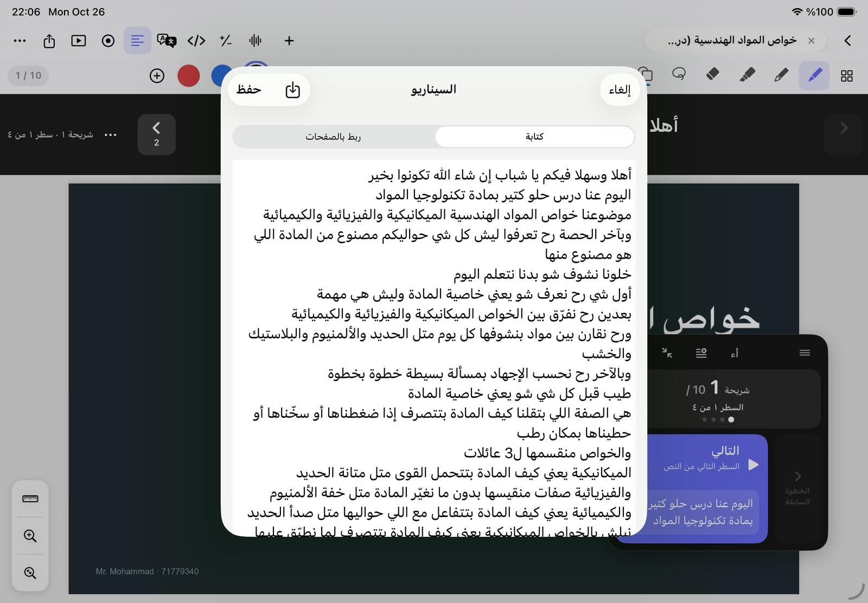Select the eraser tool
Viewport: 868px width, 603px height.
tap(713, 74)
